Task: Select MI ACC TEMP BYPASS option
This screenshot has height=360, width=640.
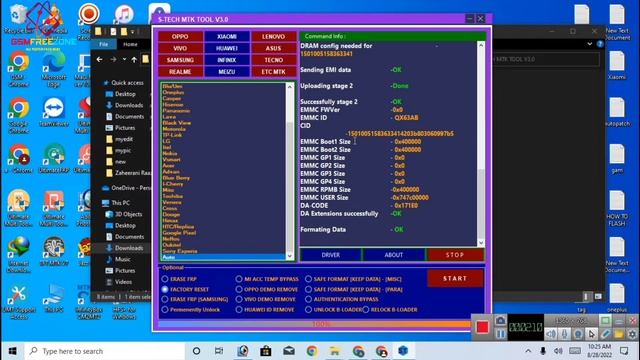Action: [x=267, y=279]
